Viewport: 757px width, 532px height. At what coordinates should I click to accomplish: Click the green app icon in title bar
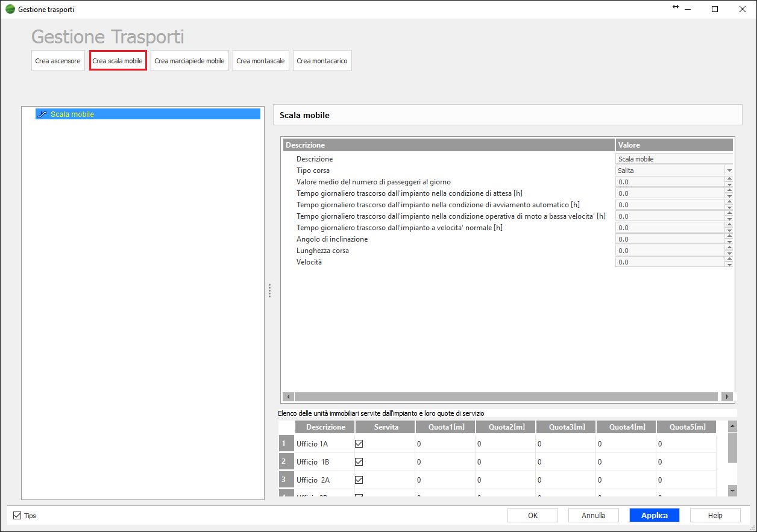(10, 10)
